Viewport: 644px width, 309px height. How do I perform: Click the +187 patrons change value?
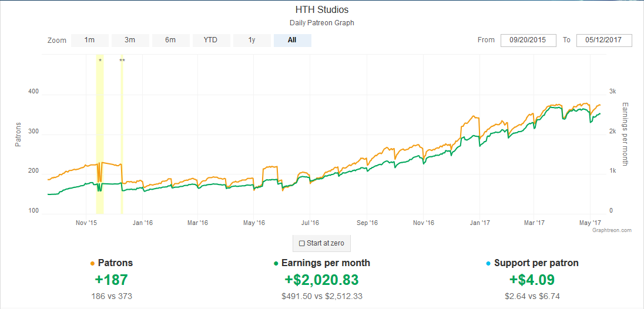(x=111, y=280)
